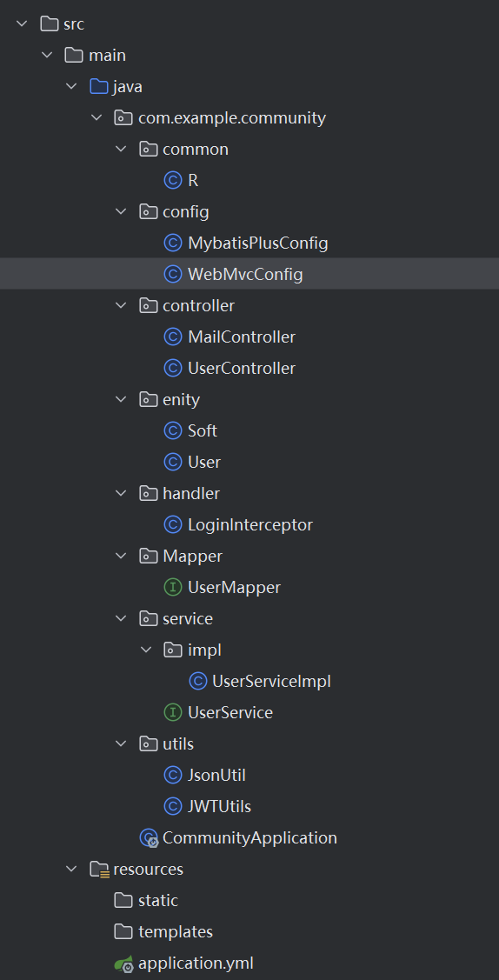Viewport: 499px width, 980px height.
Task: Click the application.yml Spring config icon
Action: (123, 963)
